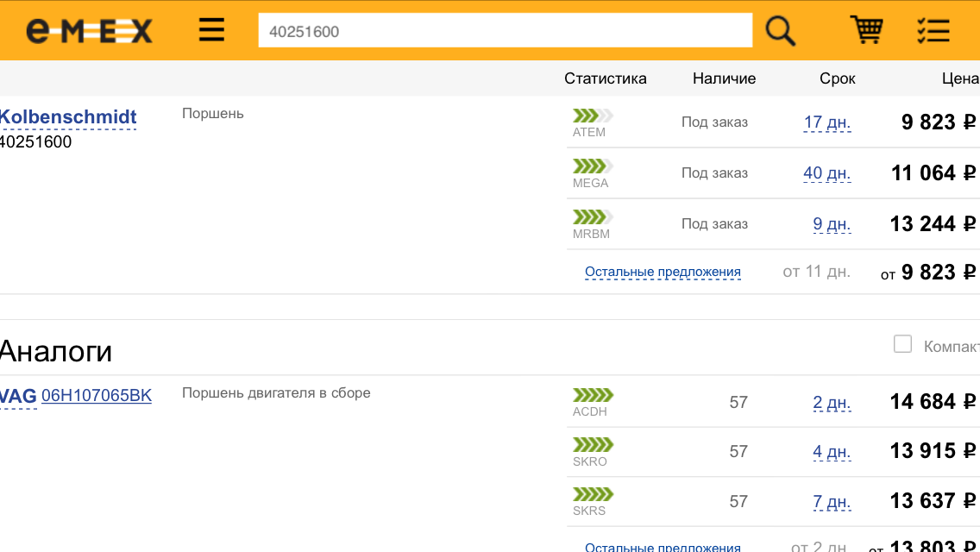Image resolution: width=980 pixels, height=552 pixels.
Task: Open the checklist orders icon
Action: click(933, 31)
